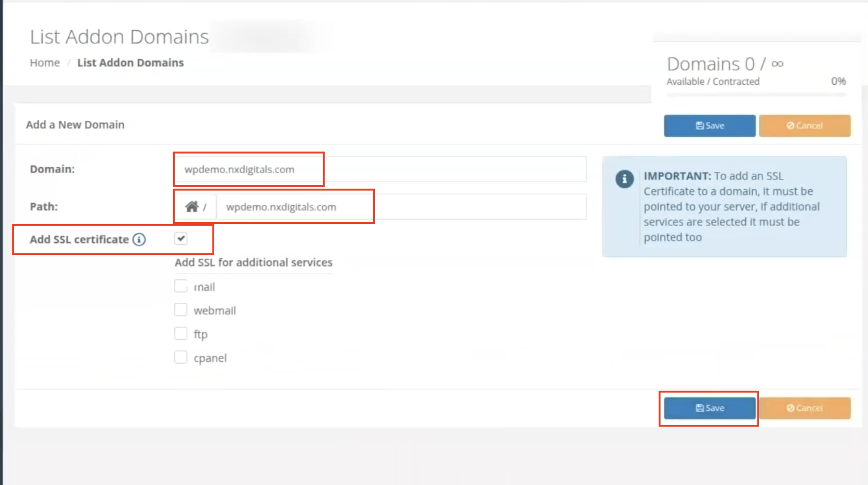Click the top Cancel button
Screen dimensions: 868x485
coord(805,126)
